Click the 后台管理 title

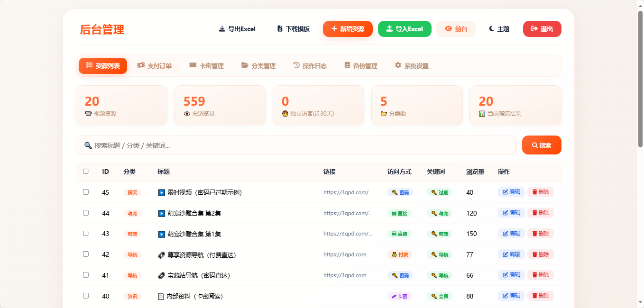pos(102,29)
